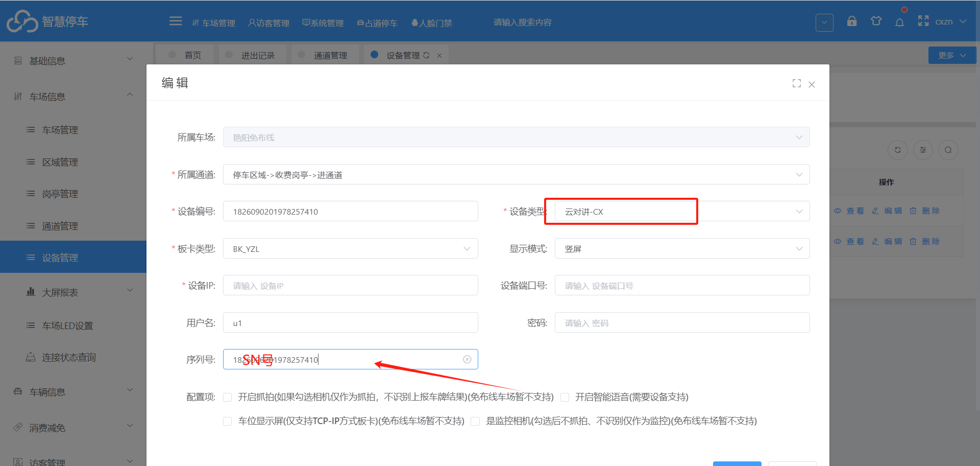This screenshot has width=980, height=466.
Task: Click the hamburger menu collapse icon
Action: click(176, 21)
